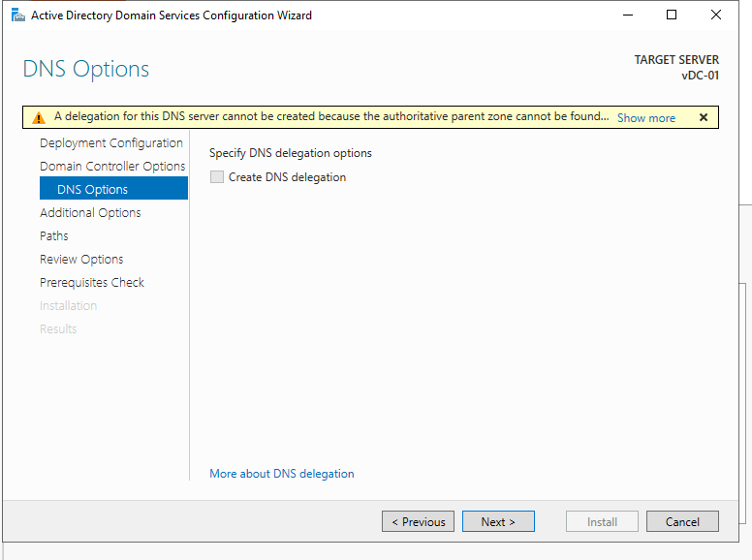This screenshot has height=560, width=752.
Task: Click the 'TARGET SERVER' label
Action: pos(676,60)
